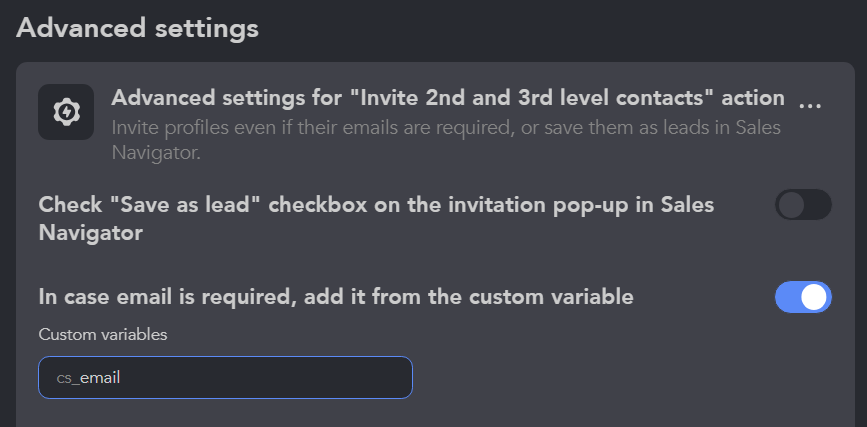The image size is (867, 427).
Task: Select the "Invite 2nd and 3rd level contacts" title
Action: (448, 98)
